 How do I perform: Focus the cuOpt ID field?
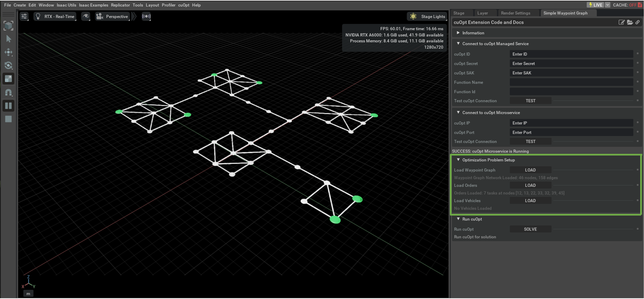click(571, 54)
